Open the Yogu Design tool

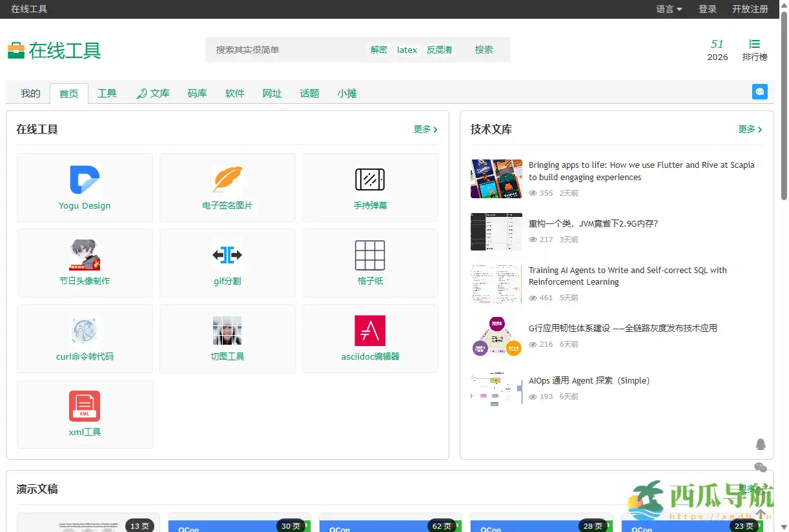[85, 187]
